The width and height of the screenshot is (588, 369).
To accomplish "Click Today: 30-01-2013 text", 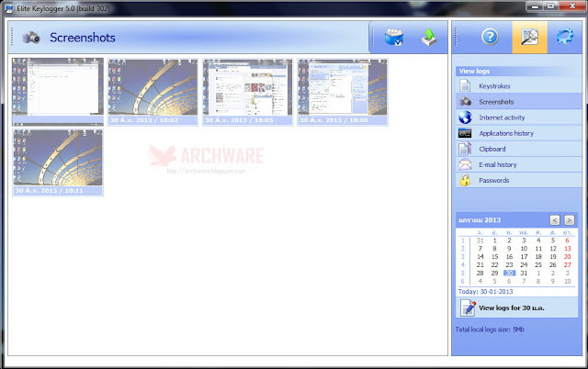I will pos(486,292).
